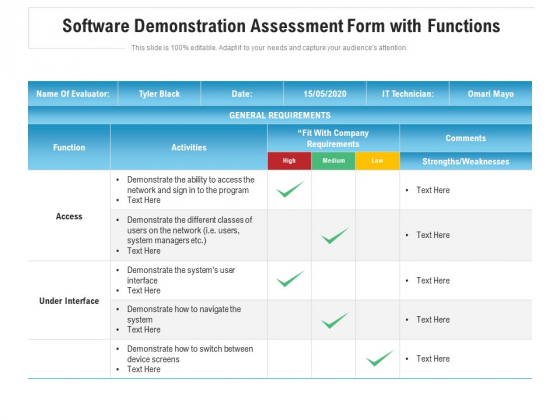Click the Medium checkmark for navigate the system row

335,320
